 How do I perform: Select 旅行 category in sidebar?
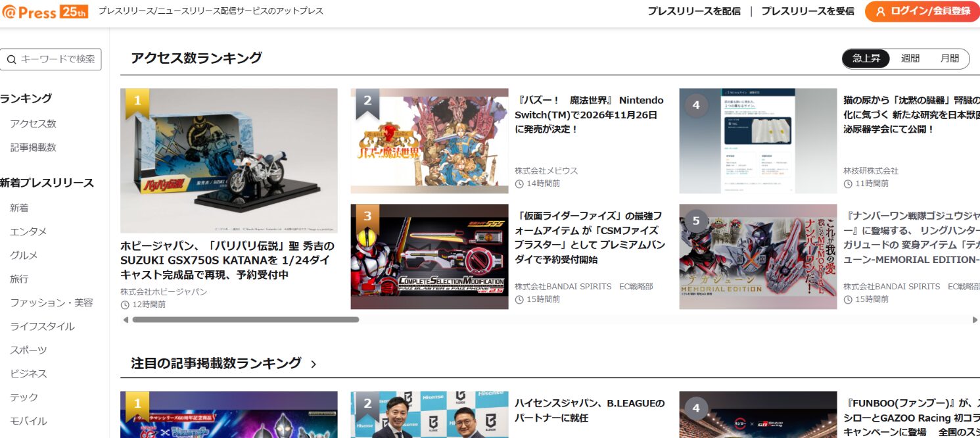point(19,279)
